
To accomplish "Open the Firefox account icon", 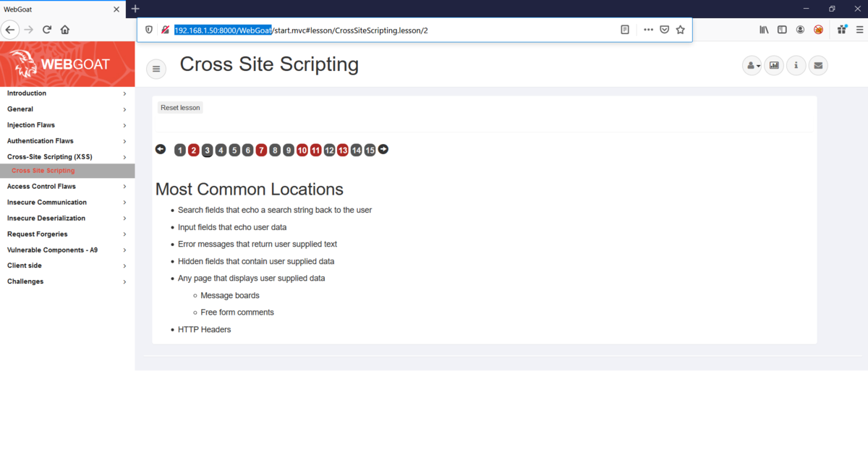I will pyautogui.click(x=800, y=30).
